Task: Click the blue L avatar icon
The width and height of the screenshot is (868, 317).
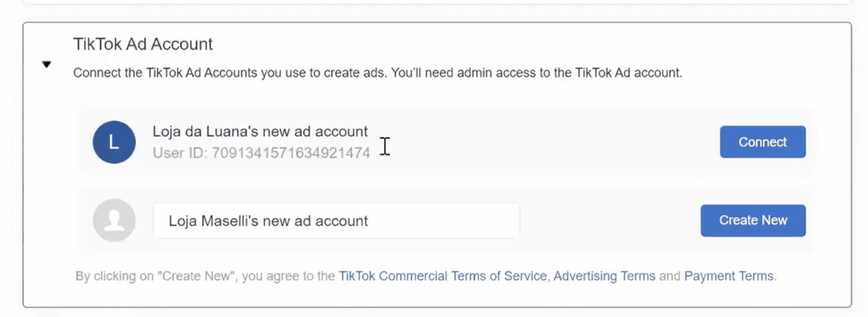Action: (114, 142)
